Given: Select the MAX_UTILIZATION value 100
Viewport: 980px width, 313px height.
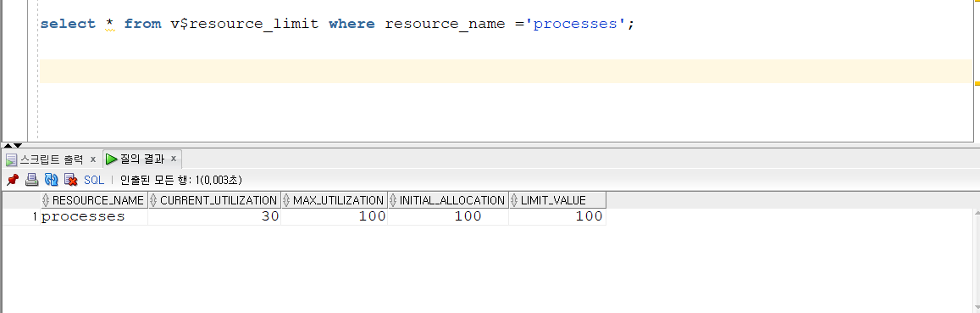Looking at the screenshot, I should [335, 216].
